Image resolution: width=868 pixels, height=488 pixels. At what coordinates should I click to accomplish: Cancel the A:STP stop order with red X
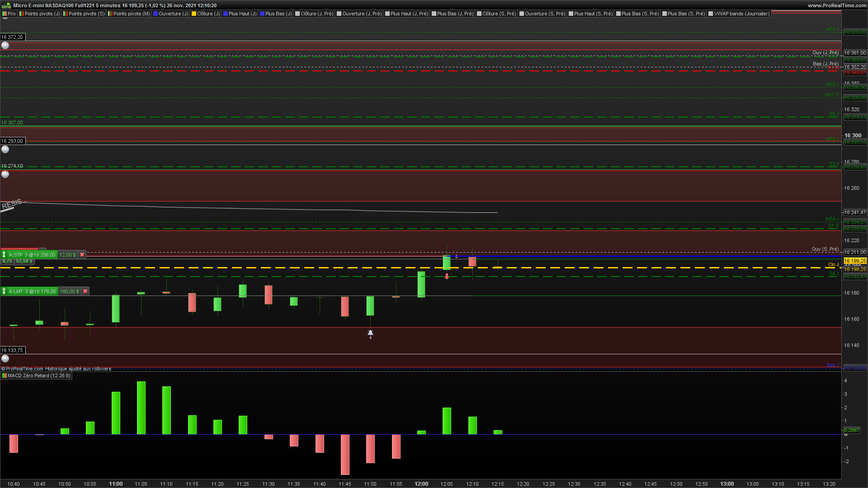pos(82,255)
